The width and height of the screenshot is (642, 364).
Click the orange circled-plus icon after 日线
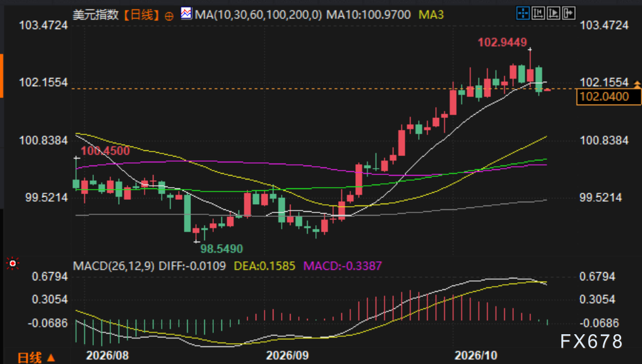point(169,16)
